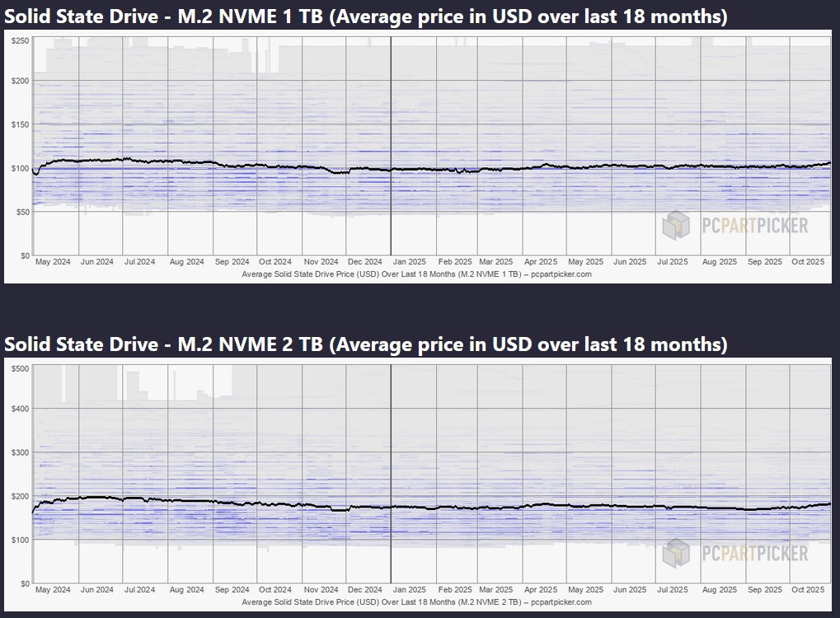This screenshot has width=840, height=618.
Task: Click the $100 label on the 1 TB chart
Action: (21, 168)
